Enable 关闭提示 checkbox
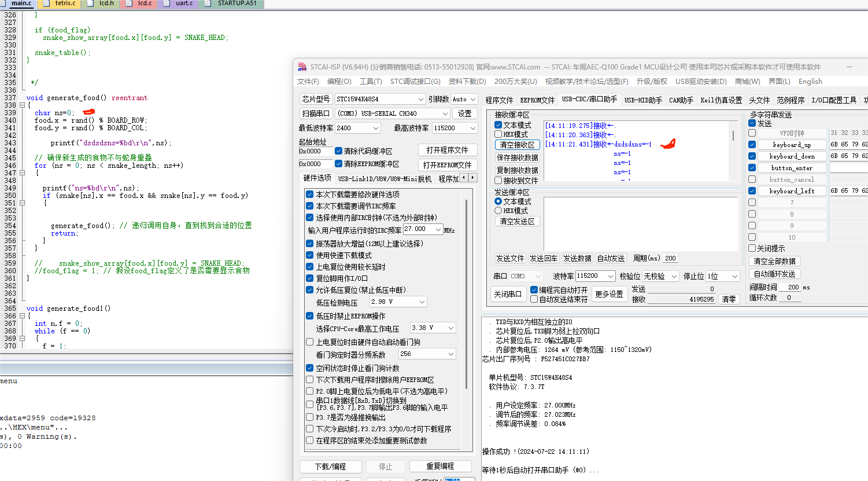Viewport: 868px width, 481px height. (752, 248)
